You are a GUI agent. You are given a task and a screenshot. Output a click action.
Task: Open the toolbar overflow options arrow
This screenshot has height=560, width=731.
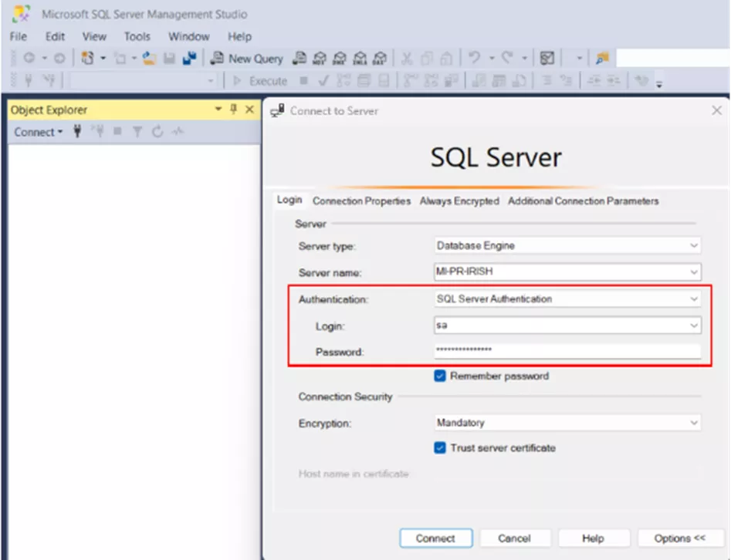[x=659, y=84]
